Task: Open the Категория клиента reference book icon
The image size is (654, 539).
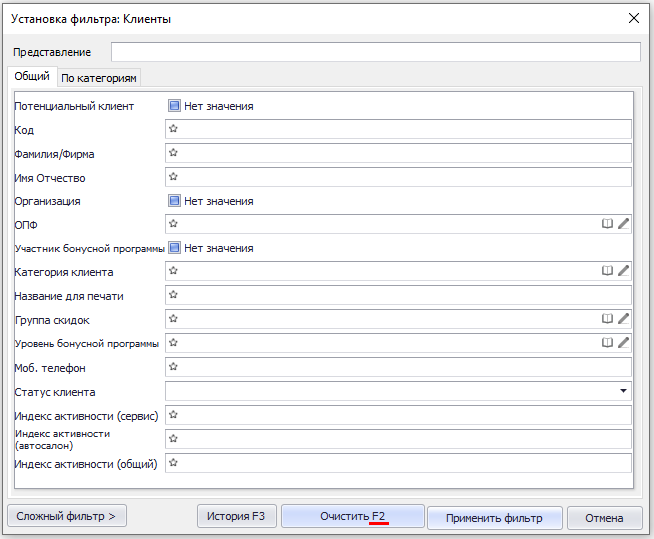Action: pos(606,271)
